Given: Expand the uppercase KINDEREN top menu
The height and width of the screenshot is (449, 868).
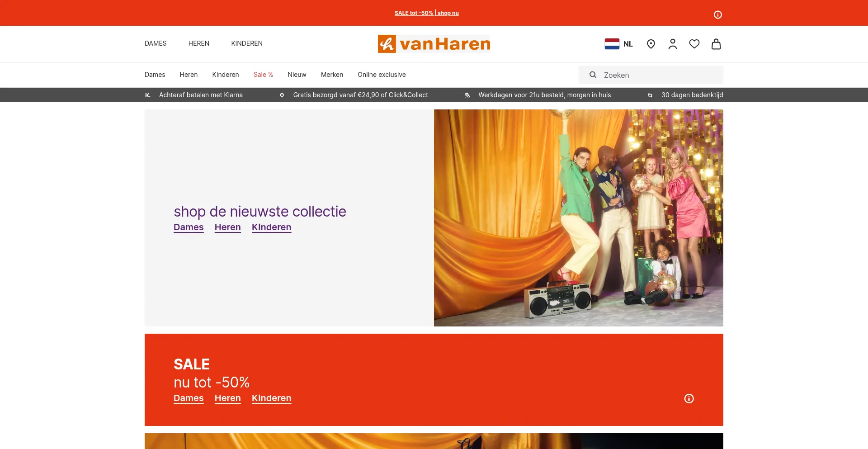Looking at the screenshot, I should point(246,43).
